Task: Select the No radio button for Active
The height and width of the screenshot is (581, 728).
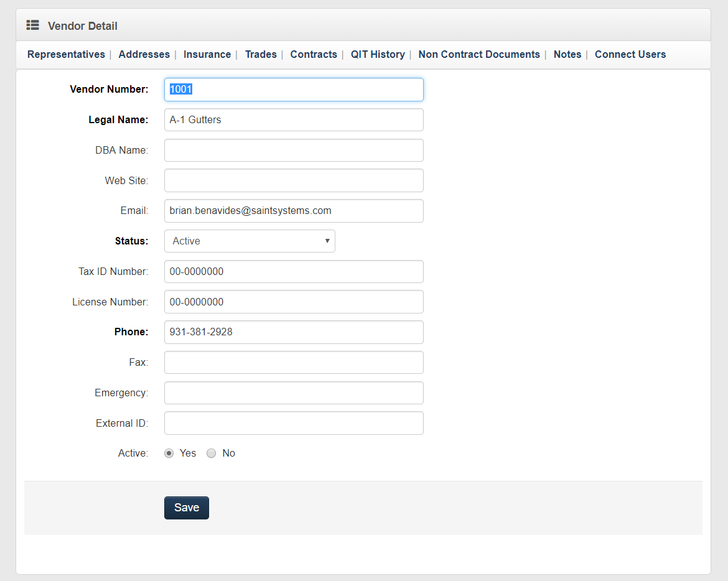Action: point(211,453)
